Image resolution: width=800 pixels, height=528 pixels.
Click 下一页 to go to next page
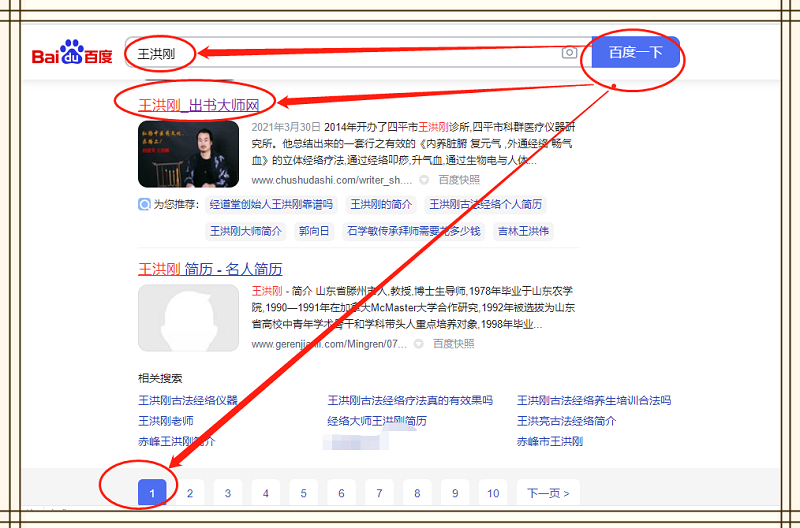548,493
